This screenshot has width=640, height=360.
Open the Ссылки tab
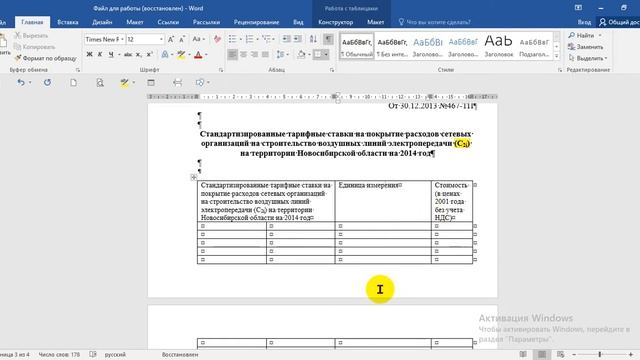[x=168, y=22]
